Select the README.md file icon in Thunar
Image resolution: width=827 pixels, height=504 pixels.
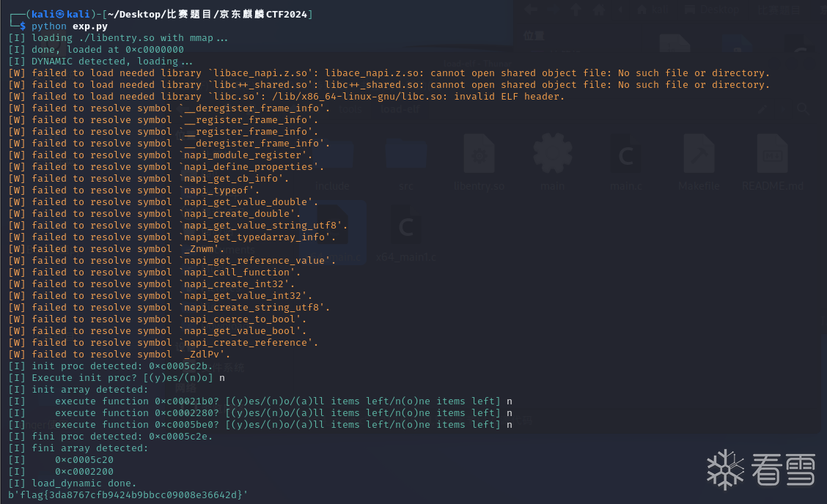(x=772, y=154)
